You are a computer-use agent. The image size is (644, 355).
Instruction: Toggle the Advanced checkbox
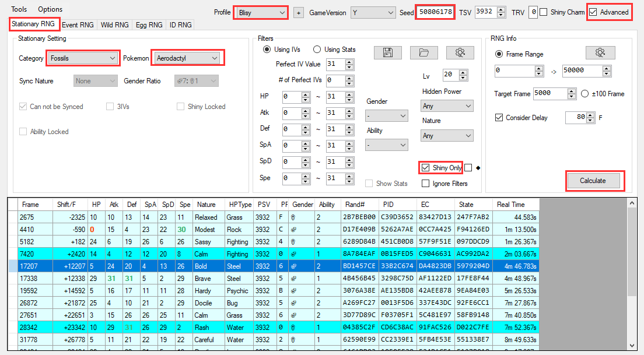[x=593, y=12]
